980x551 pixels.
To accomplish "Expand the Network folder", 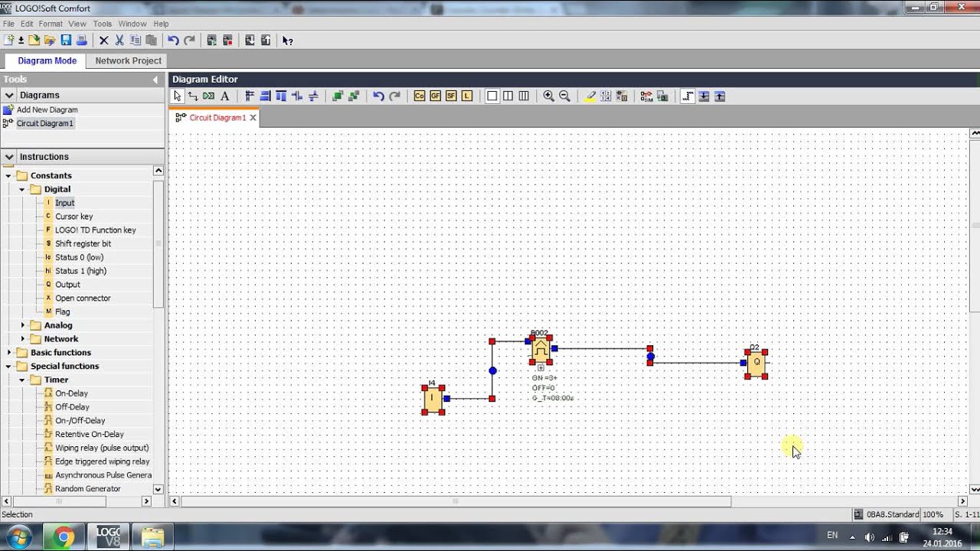I will (x=22, y=340).
